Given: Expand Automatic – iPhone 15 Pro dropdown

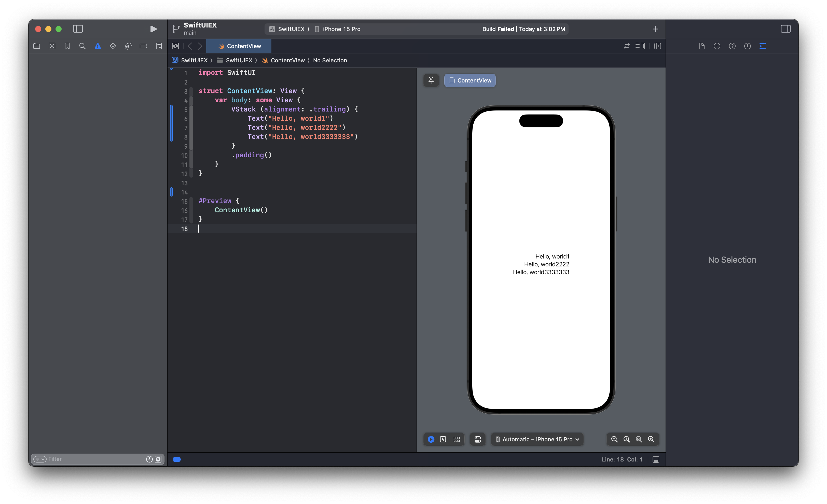Looking at the screenshot, I should (537, 439).
